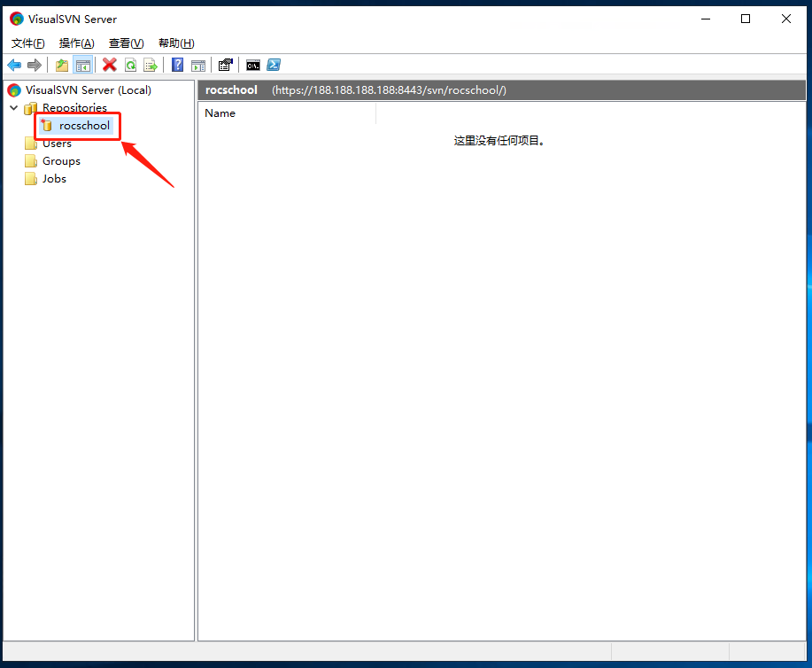Minimize the VisualSVN Server window
The image size is (812, 668).
click(x=706, y=19)
